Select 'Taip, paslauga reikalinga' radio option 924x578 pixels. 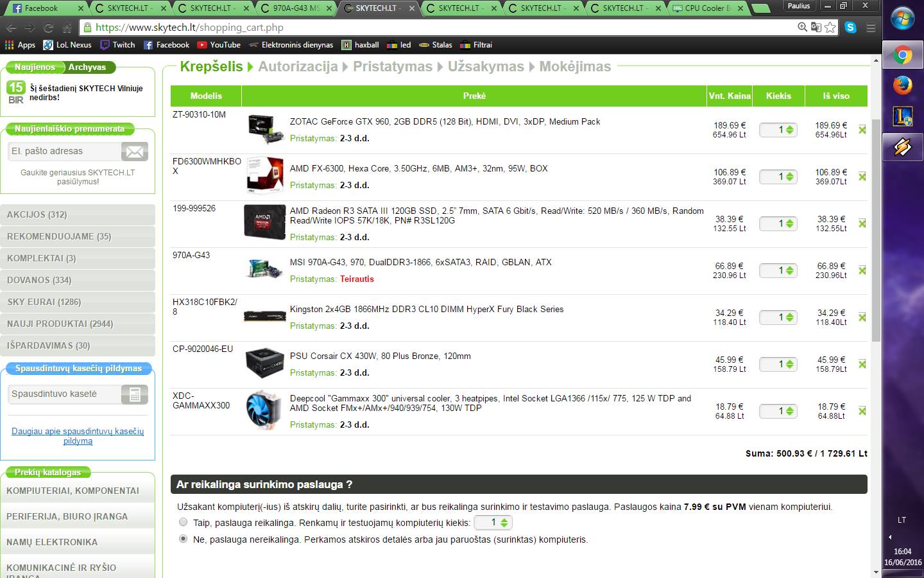(184, 522)
